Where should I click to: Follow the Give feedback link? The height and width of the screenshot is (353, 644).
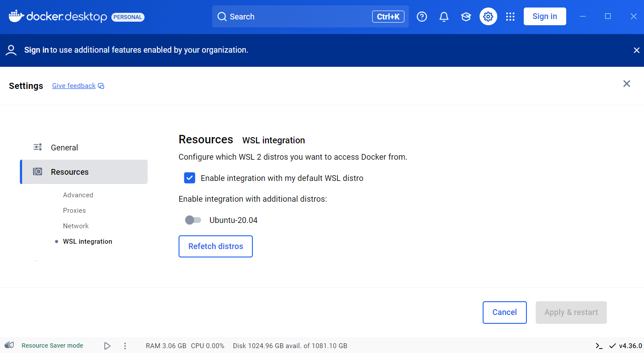point(74,86)
